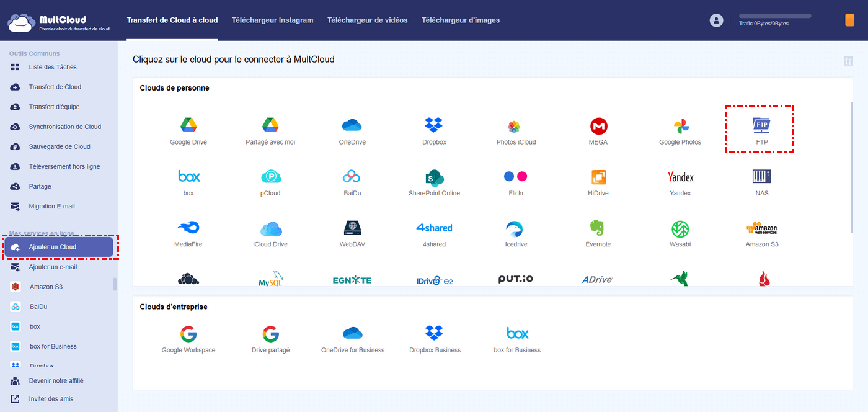Screen dimensions: 868x412
Task: Select the MySQL cloud icon
Action: 270,280
